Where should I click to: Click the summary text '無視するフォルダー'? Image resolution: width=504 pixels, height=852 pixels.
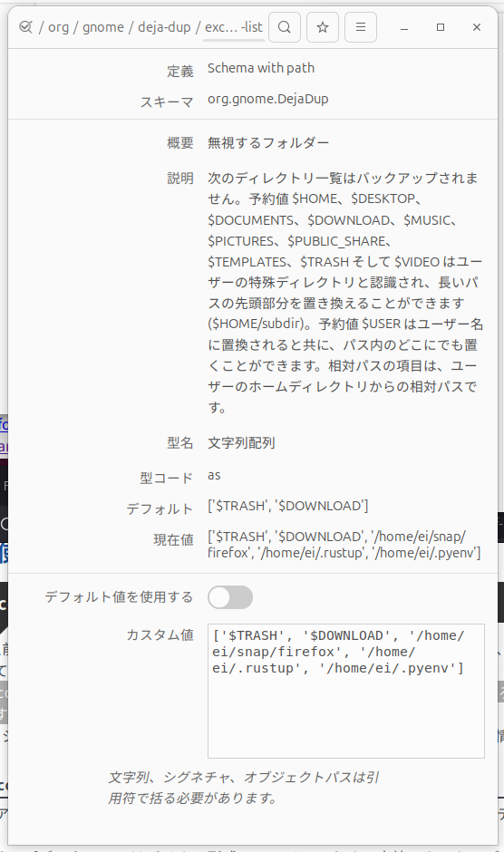pos(268,143)
